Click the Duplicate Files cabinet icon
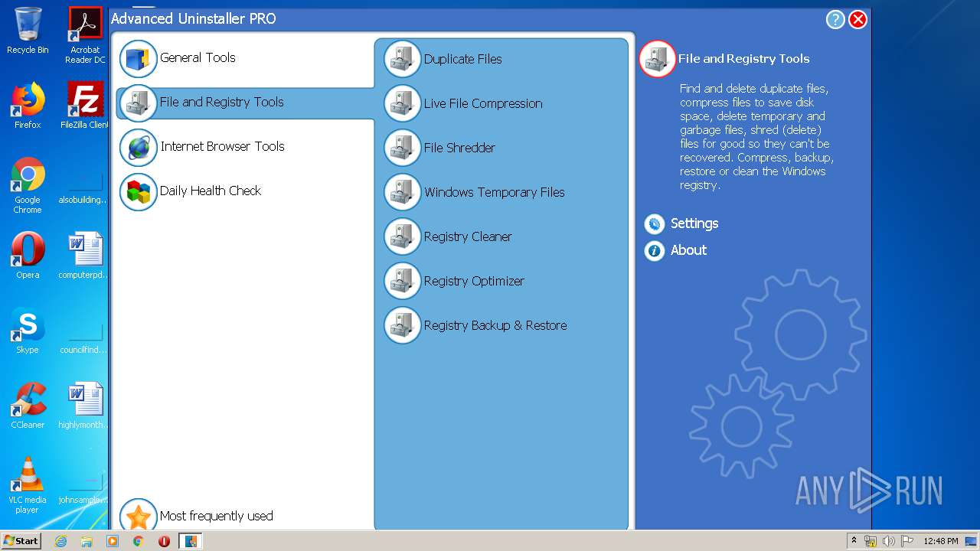 point(402,60)
